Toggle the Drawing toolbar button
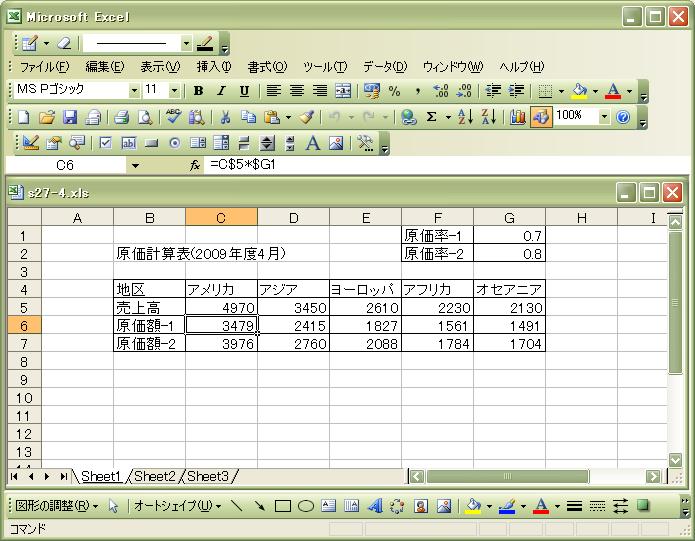This screenshot has height=541, width=695. pyautogui.click(x=541, y=117)
